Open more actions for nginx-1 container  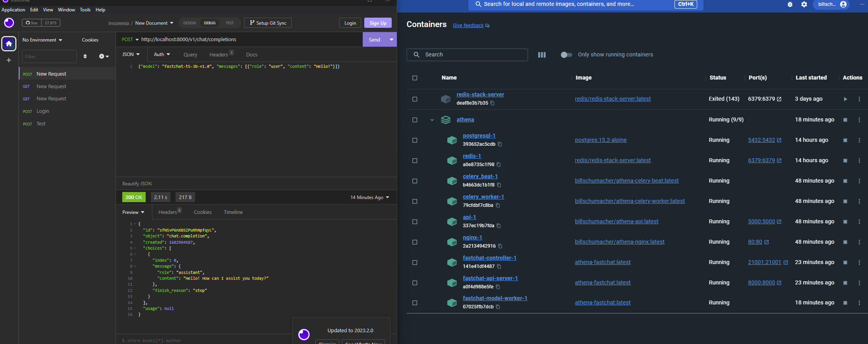click(x=859, y=242)
